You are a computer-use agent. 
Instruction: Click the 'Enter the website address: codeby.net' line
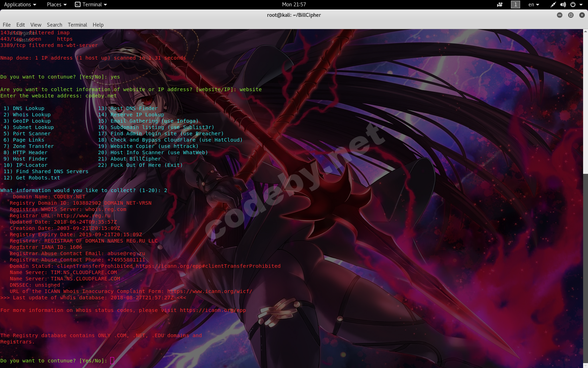(58, 96)
